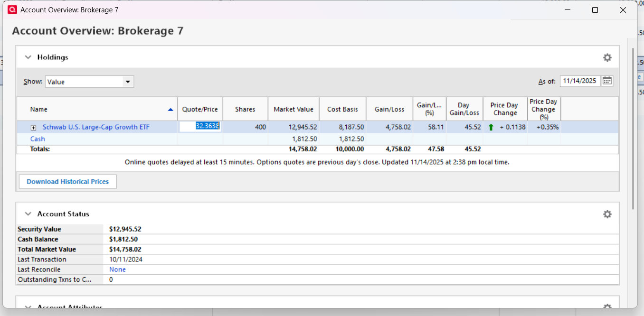Open the Holdings section gear settings
Screen dimensions: 644x316
[607, 57]
